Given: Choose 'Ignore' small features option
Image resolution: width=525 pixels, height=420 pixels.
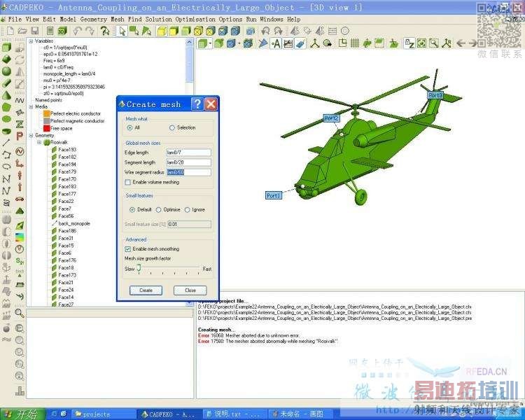Looking at the screenshot, I should pyautogui.click(x=187, y=210).
